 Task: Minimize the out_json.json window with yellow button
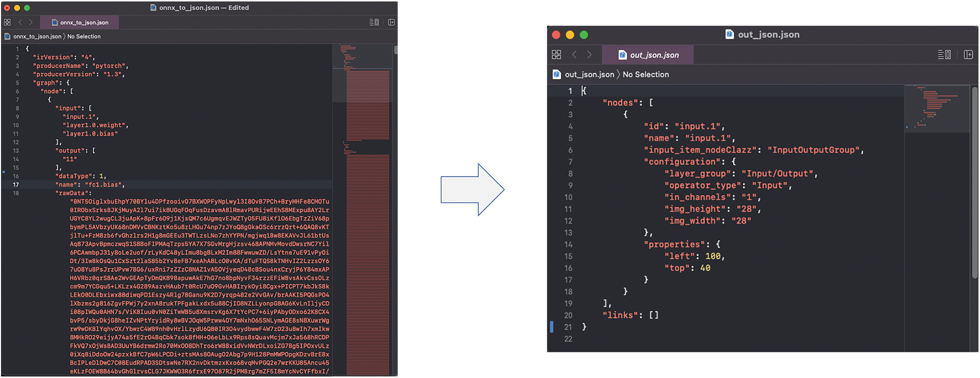point(570,35)
